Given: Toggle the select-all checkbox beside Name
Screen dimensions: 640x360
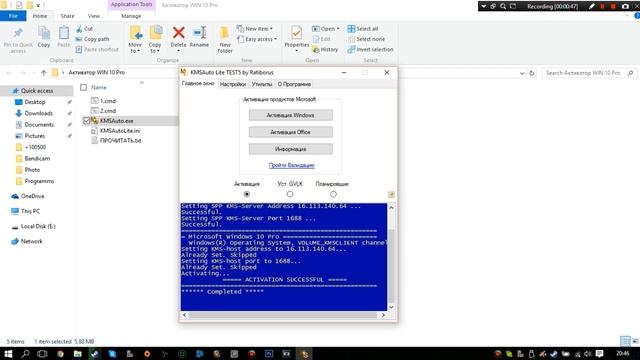Looking at the screenshot, I should (84, 87).
